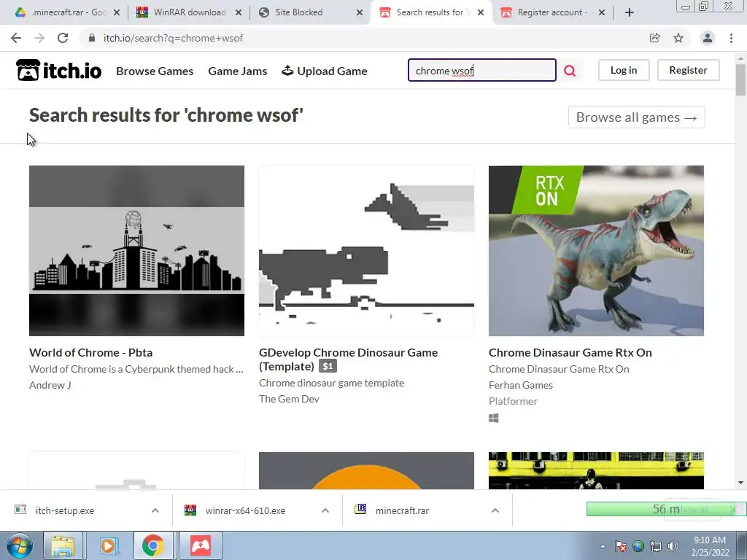
Task: Click the yellow building thumbnail in second row
Action: tap(596, 470)
